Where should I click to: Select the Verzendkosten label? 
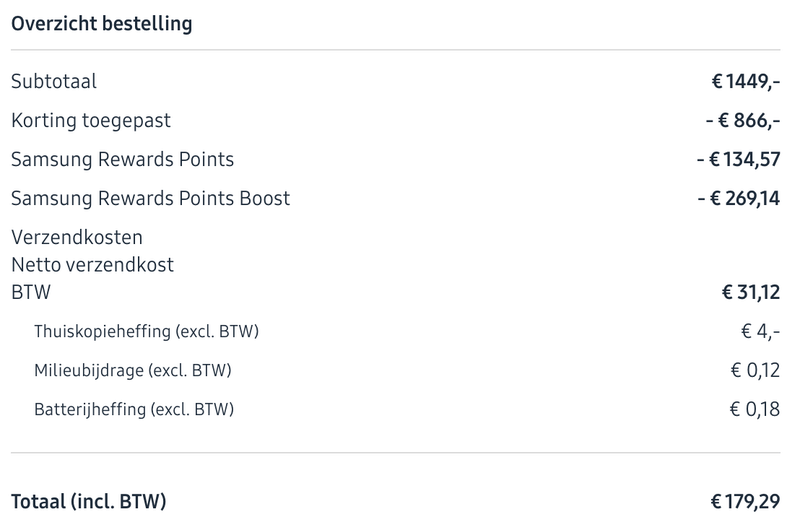coord(77,238)
